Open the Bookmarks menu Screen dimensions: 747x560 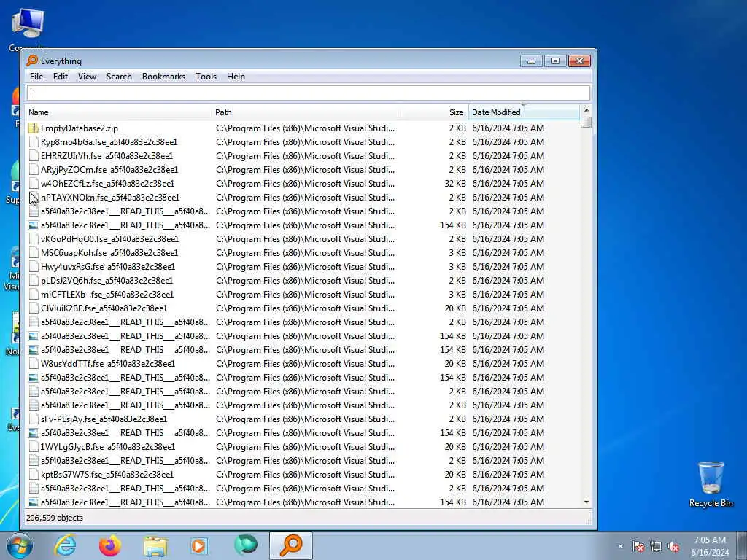click(163, 77)
